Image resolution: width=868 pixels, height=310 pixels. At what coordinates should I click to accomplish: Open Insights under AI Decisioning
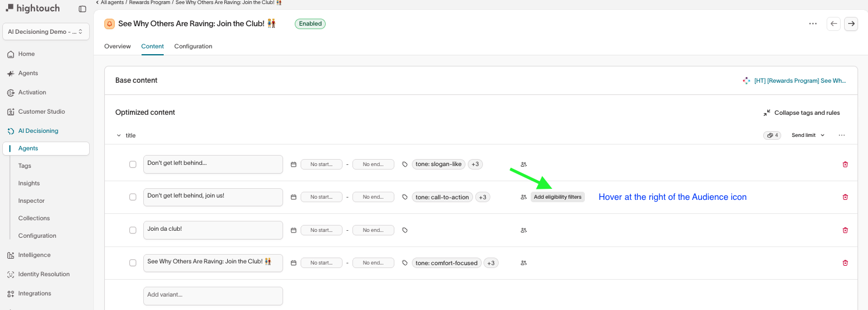tap(29, 183)
